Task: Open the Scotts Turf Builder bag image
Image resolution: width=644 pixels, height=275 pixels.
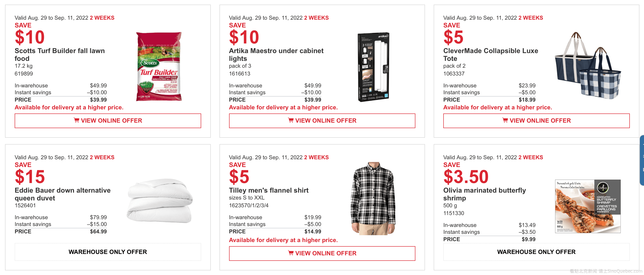Action: coord(159,67)
